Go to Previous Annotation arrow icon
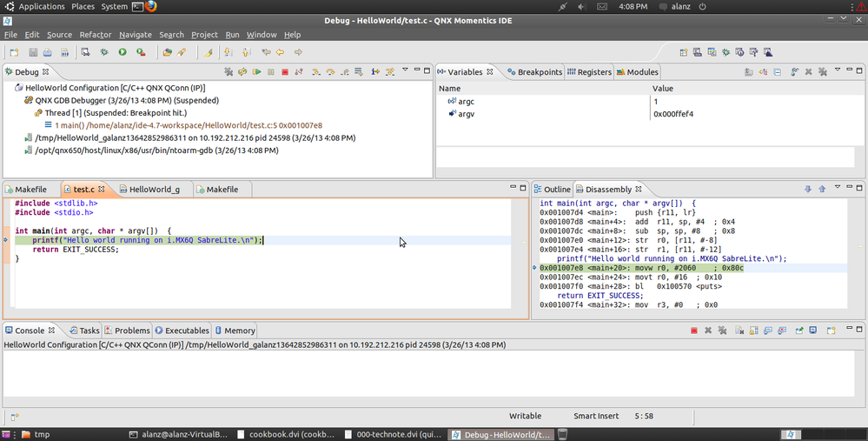Image resolution: width=868 pixels, height=441 pixels. (x=247, y=52)
